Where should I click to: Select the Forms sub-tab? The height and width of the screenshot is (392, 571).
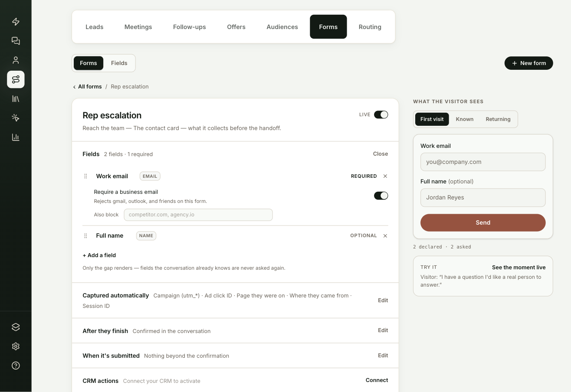click(x=89, y=63)
